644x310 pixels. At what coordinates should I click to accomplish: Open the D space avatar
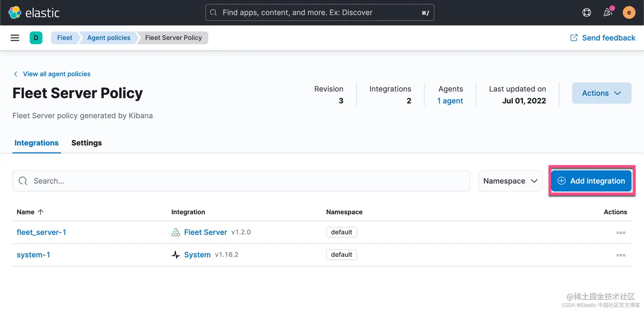(36, 38)
